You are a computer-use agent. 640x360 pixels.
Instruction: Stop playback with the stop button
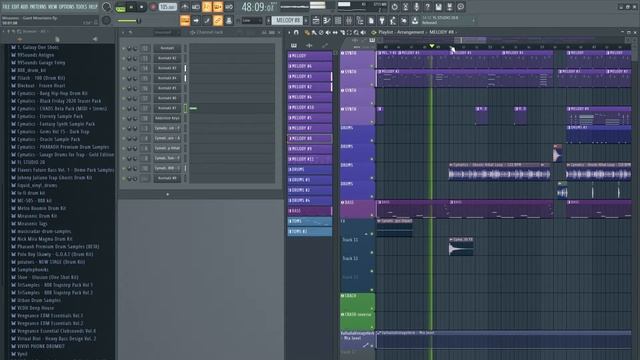141,7
